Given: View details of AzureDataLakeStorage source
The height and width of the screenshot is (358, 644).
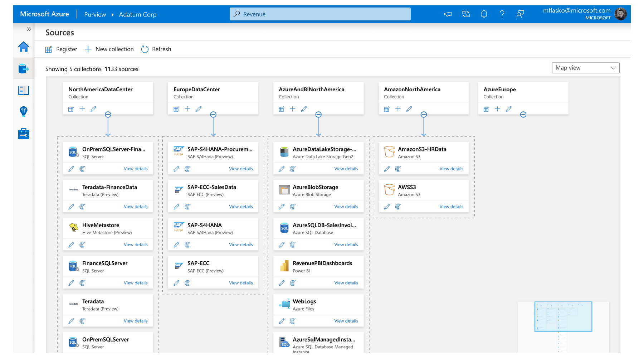Looking at the screenshot, I should tap(346, 169).
